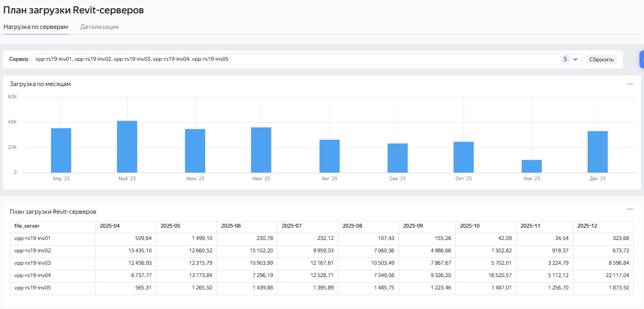Expand the Сервер selector chevron

(x=575, y=59)
